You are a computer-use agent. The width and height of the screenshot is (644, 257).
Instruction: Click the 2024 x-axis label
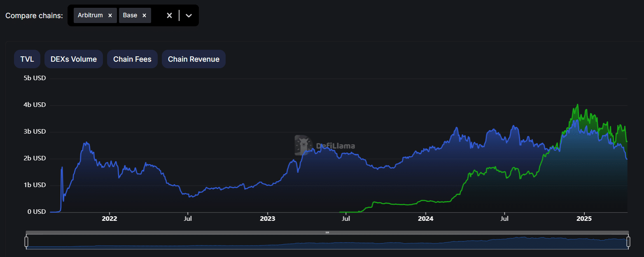click(426, 219)
